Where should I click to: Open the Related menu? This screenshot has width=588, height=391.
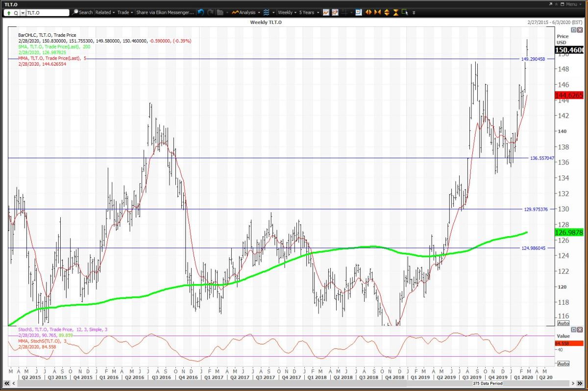click(x=105, y=12)
